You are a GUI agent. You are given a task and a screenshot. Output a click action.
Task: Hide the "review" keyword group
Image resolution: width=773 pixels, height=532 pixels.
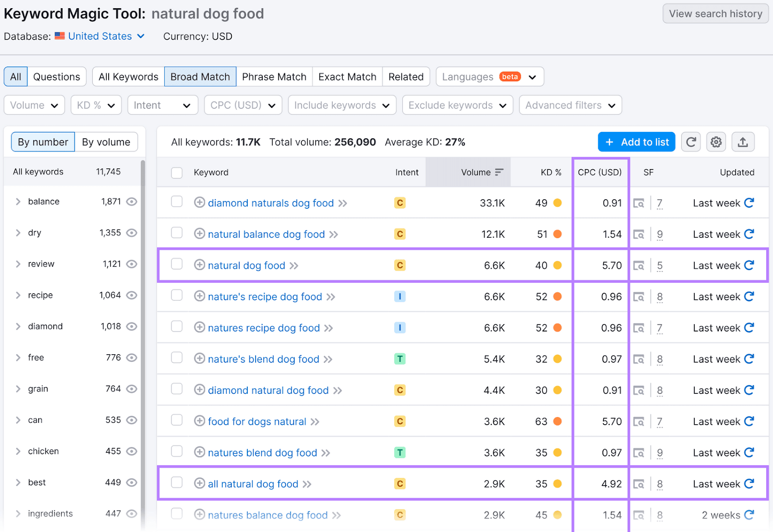click(x=132, y=264)
